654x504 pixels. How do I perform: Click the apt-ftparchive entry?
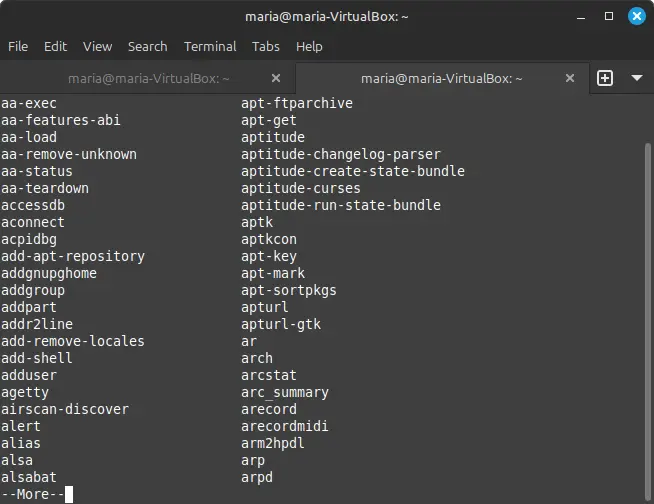pos(297,103)
